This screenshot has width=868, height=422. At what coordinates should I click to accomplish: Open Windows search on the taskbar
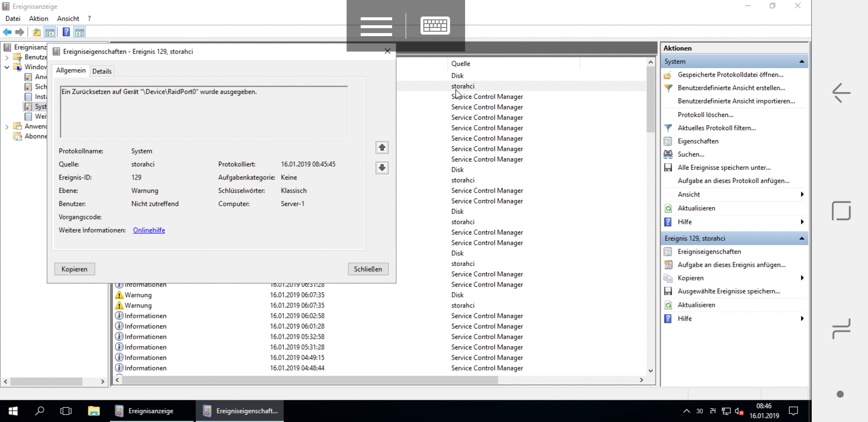(x=40, y=411)
